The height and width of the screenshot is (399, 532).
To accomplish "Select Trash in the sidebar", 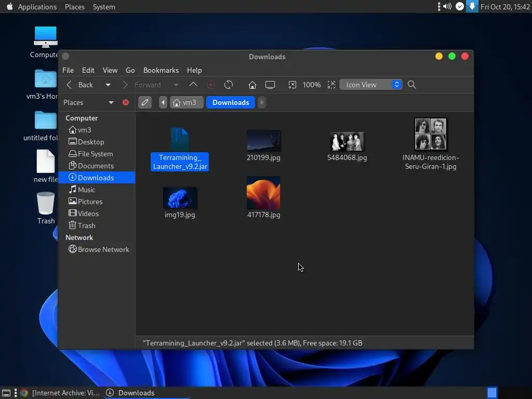I will (x=97, y=225).
